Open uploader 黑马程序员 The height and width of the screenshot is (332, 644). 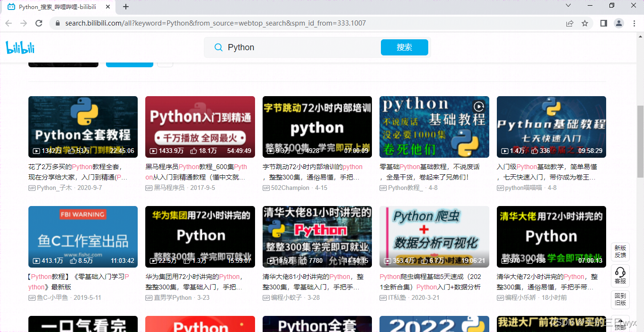coord(169,188)
